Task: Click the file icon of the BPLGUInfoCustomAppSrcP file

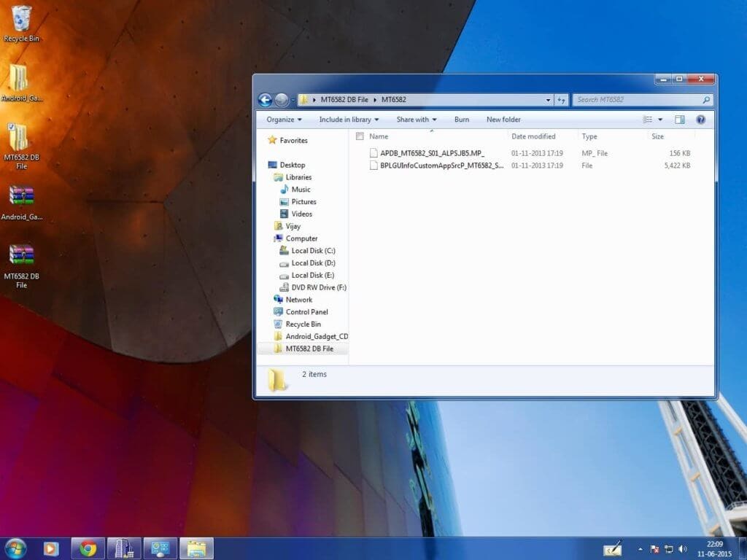Action: 373,166
